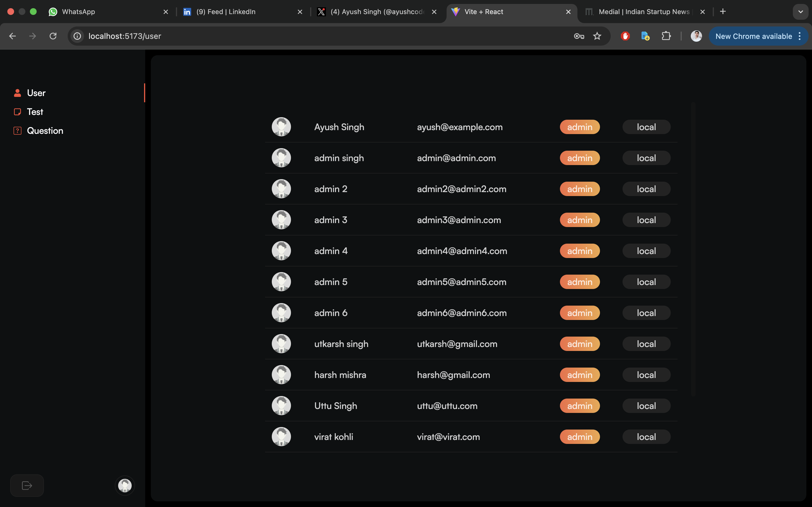Image resolution: width=812 pixels, height=507 pixels.
Task: Go to the Question sidebar section
Action: (45, 131)
